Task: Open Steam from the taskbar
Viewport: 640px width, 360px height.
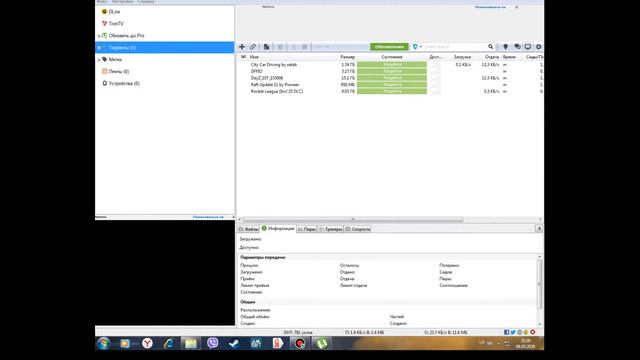Action: (x=234, y=343)
